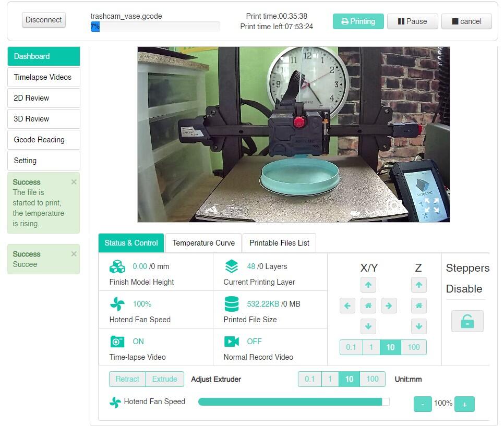Select the 0.1 mm extruder step
The image size is (504, 426).
tap(310, 379)
